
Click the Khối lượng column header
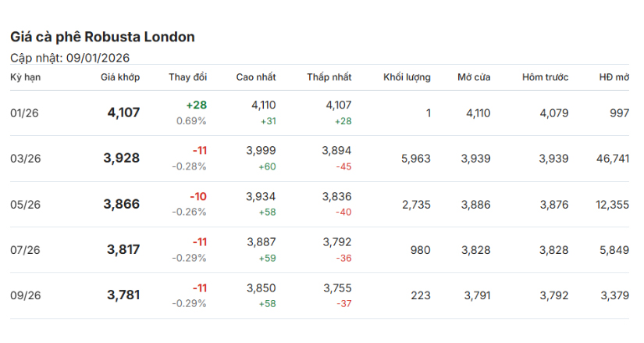coord(407,77)
